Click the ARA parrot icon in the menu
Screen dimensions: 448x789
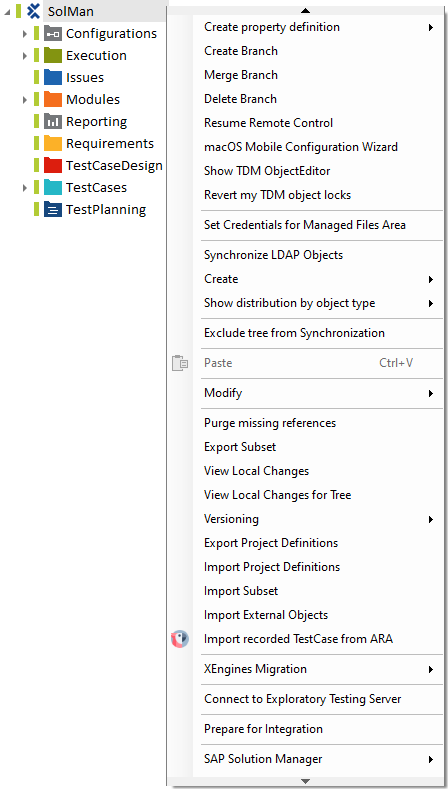[x=180, y=639]
